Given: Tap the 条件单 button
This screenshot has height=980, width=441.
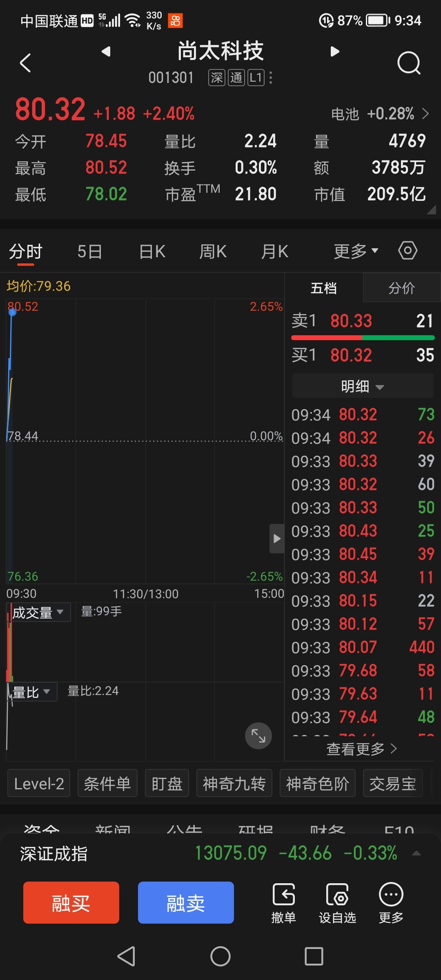Looking at the screenshot, I should click(x=107, y=783).
